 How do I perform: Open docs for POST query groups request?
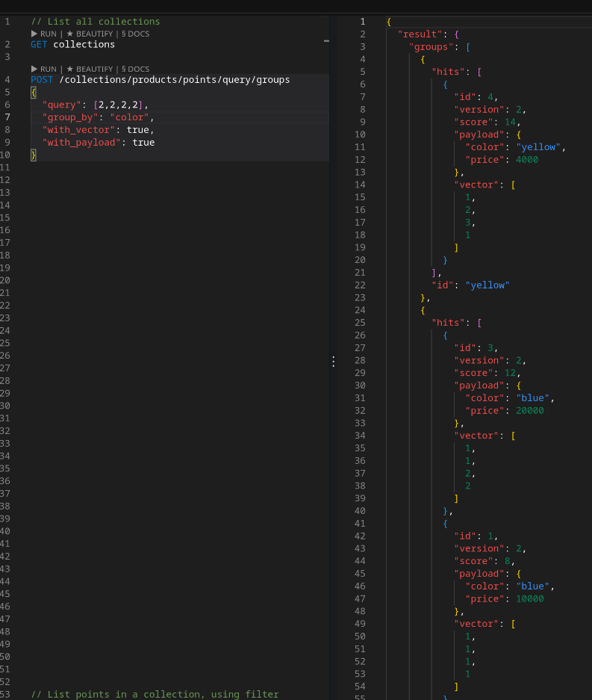pyautogui.click(x=135, y=69)
